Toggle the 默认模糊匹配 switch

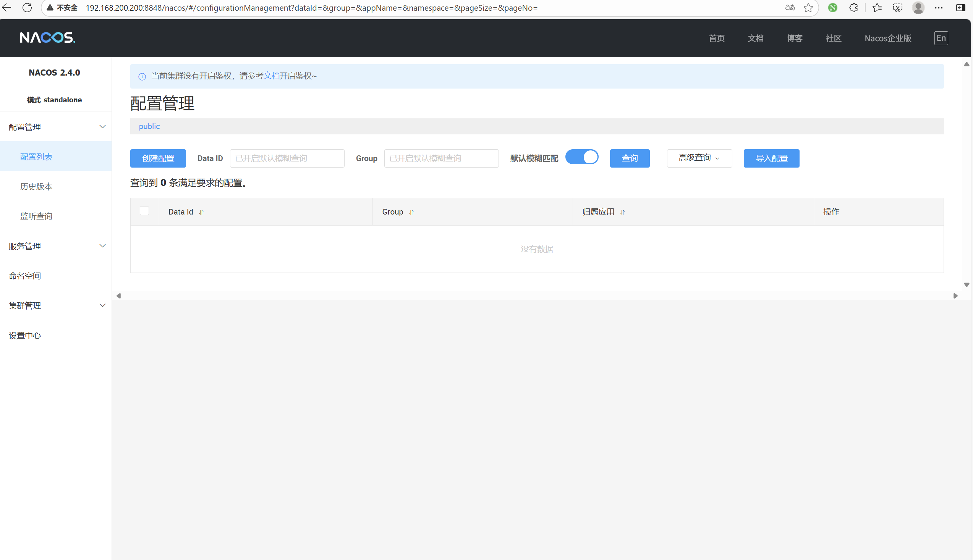(x=581, y=157)
